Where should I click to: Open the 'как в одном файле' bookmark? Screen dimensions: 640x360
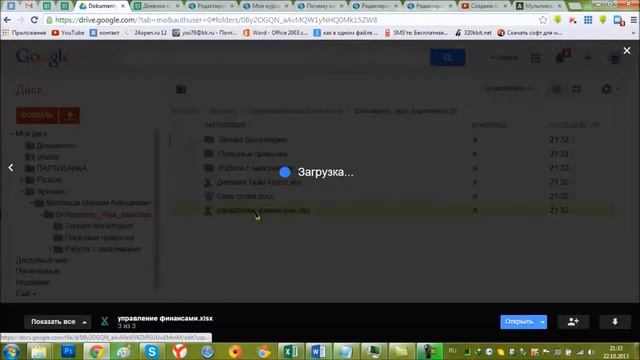pos(346,33)
